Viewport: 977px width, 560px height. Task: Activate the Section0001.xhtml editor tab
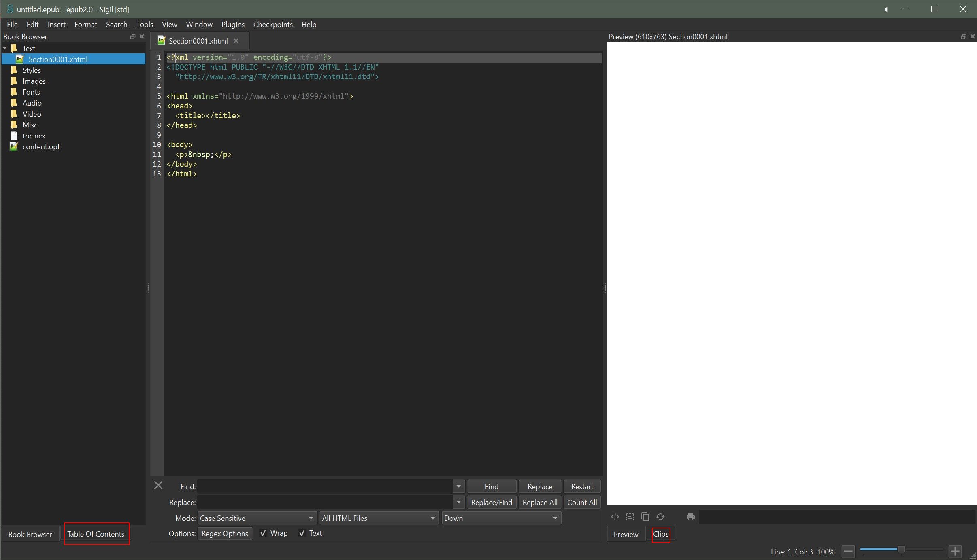click(198, 41)
